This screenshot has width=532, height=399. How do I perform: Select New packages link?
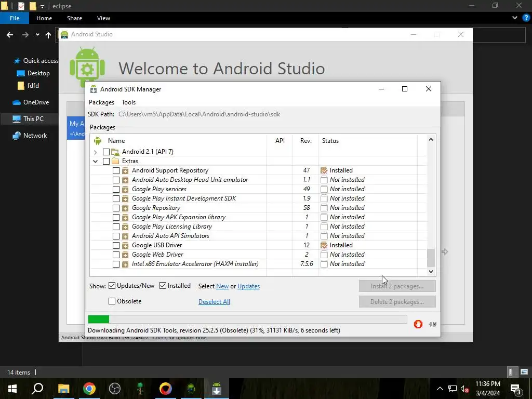click(222, 286)
